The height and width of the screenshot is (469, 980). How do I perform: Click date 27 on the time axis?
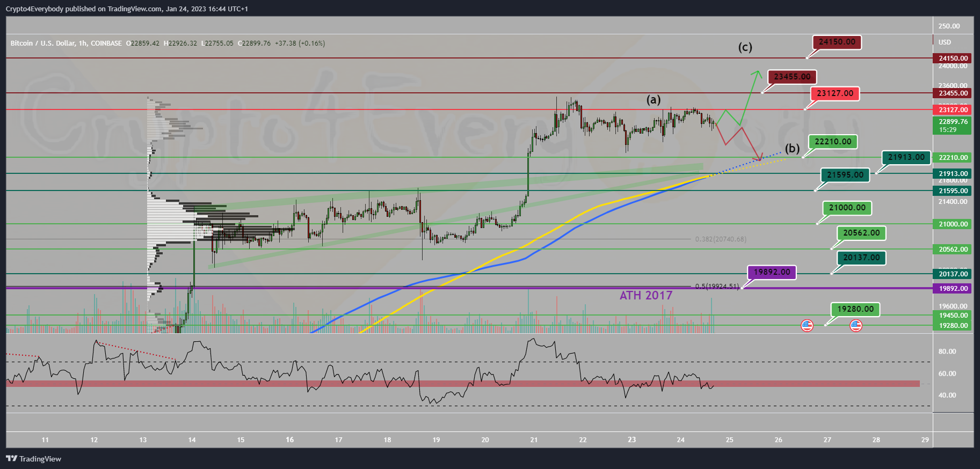point(827,440)
